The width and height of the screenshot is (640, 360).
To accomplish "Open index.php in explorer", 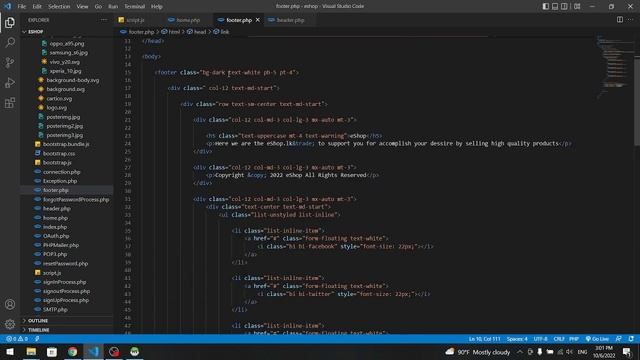I will [x=55, y=227].
